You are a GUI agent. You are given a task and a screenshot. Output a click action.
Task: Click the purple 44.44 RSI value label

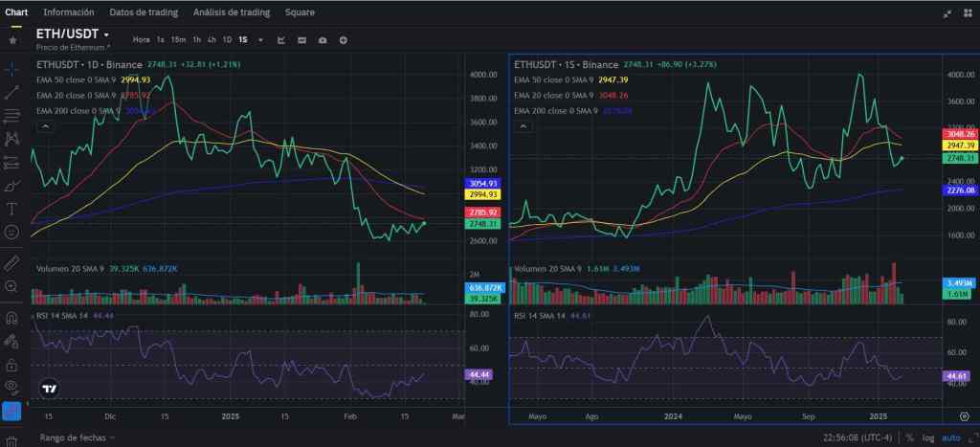(479, 374)
